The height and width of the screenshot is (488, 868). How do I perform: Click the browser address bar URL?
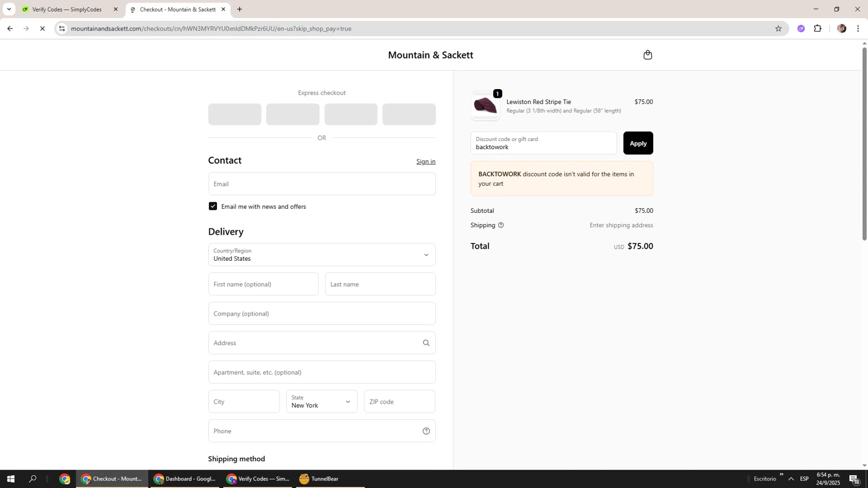211,28
